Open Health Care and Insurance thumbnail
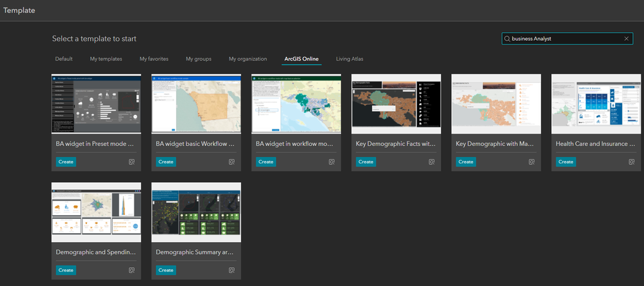Viewport: 644px width, 286px height. (596, 104)
